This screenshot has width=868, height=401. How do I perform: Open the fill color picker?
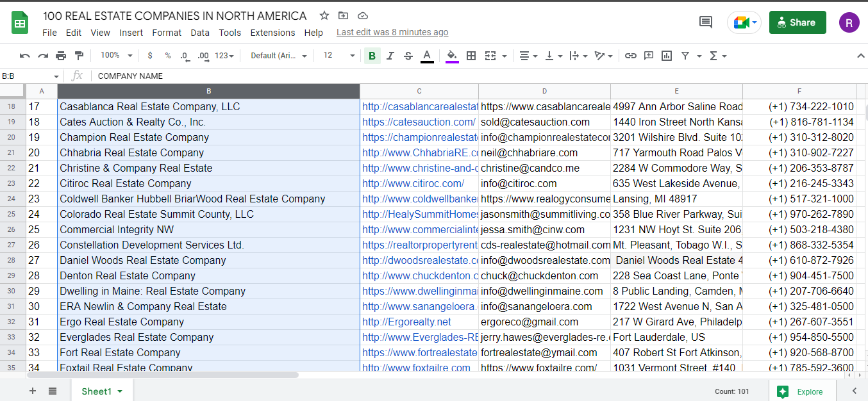pos(452,56)
